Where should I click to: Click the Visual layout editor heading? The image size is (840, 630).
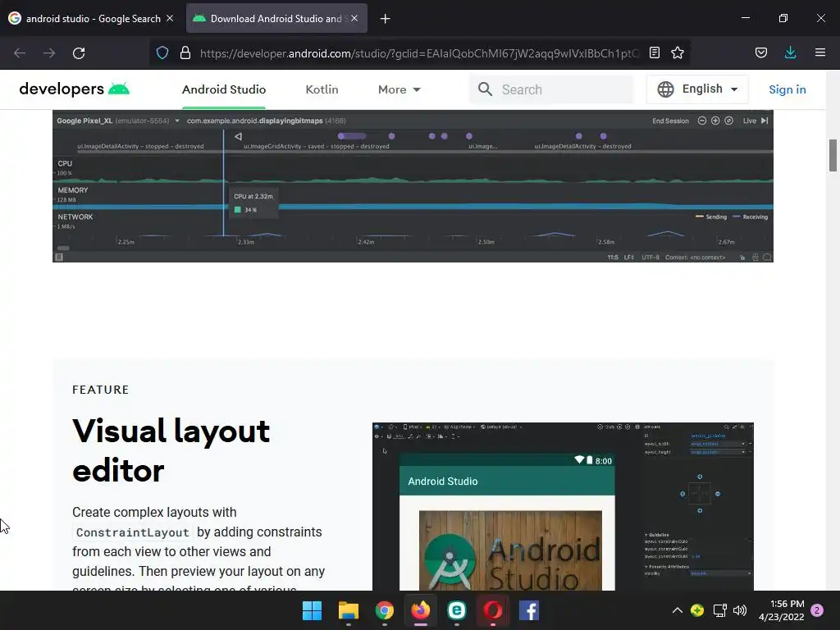point(171,450)
